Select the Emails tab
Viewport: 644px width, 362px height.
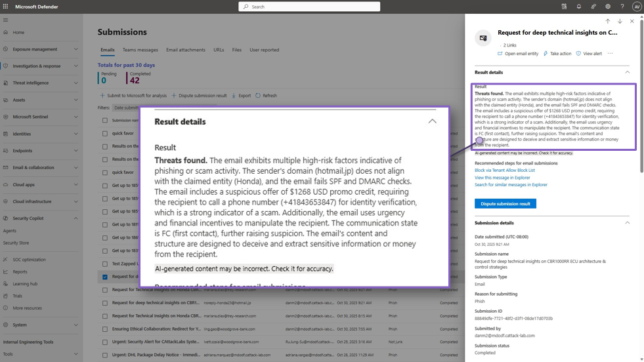click(108, 50)
